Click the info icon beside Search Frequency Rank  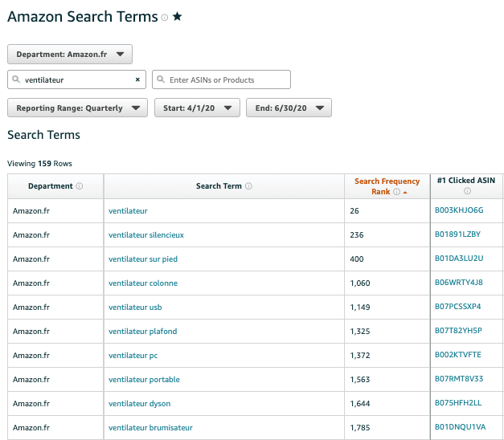coord(396,192)
